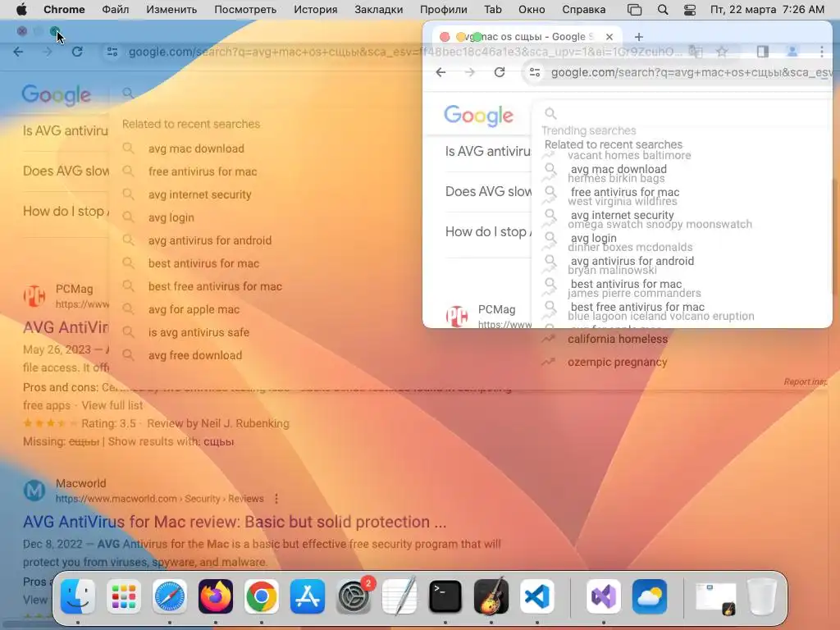840x630 pixels.
Task: Open the Закладки menu
Action: click(x=379, y=10)
